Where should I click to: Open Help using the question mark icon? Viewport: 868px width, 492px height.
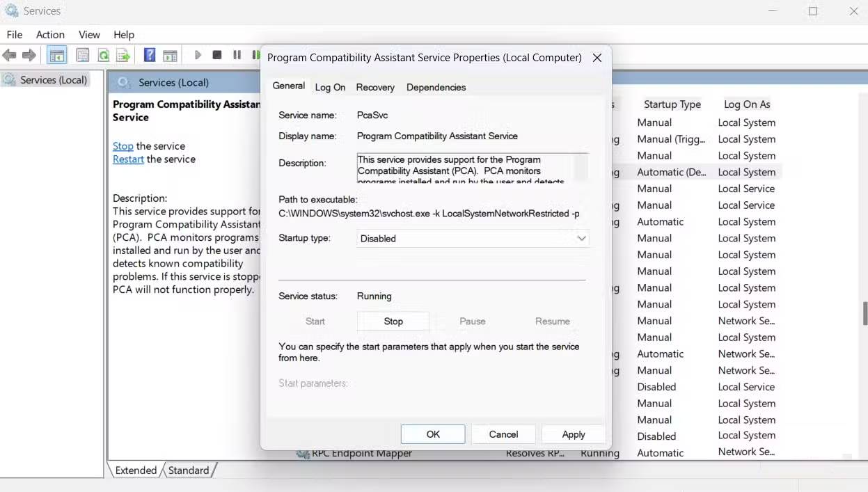(x=148, y=56)
